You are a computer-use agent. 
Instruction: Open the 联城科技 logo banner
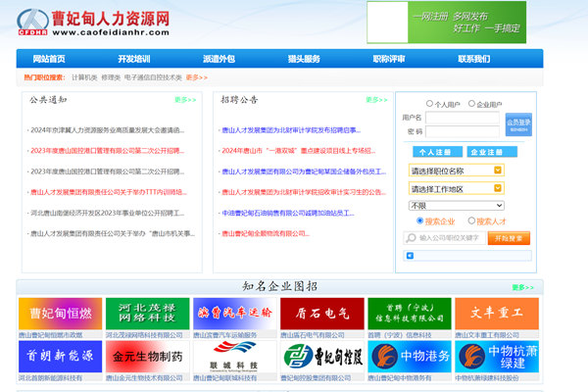point(235,357)
